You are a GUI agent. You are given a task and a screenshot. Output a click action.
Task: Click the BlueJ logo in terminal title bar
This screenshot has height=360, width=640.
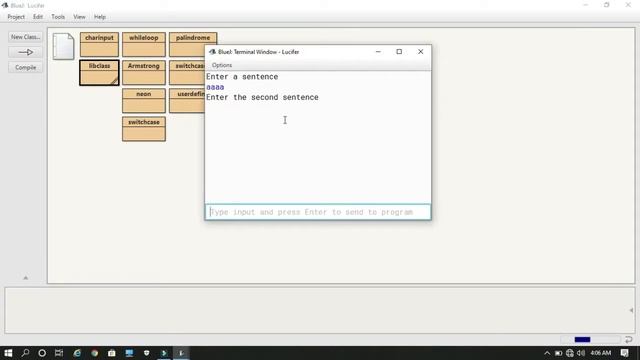(x=212, y=52)
